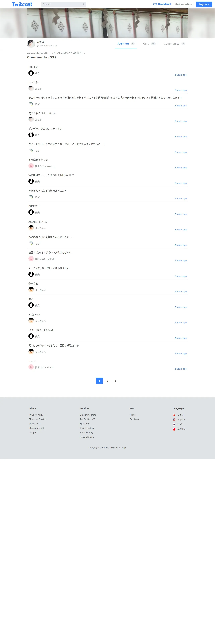Click the search magnifier icon
Viewport: 215px width, 644px height.
(83, 4)
